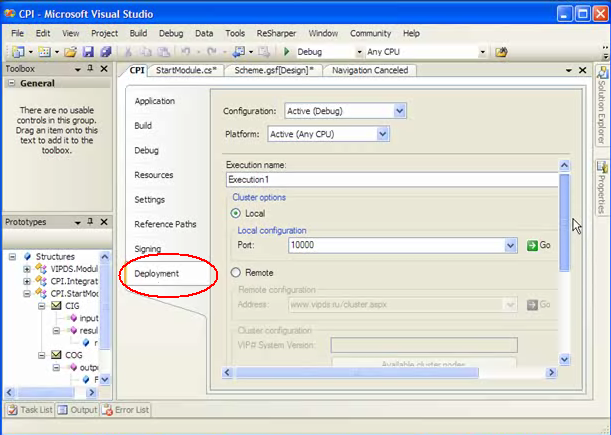
Task: Collapse the Structures tree node
Action: (12, 256)
